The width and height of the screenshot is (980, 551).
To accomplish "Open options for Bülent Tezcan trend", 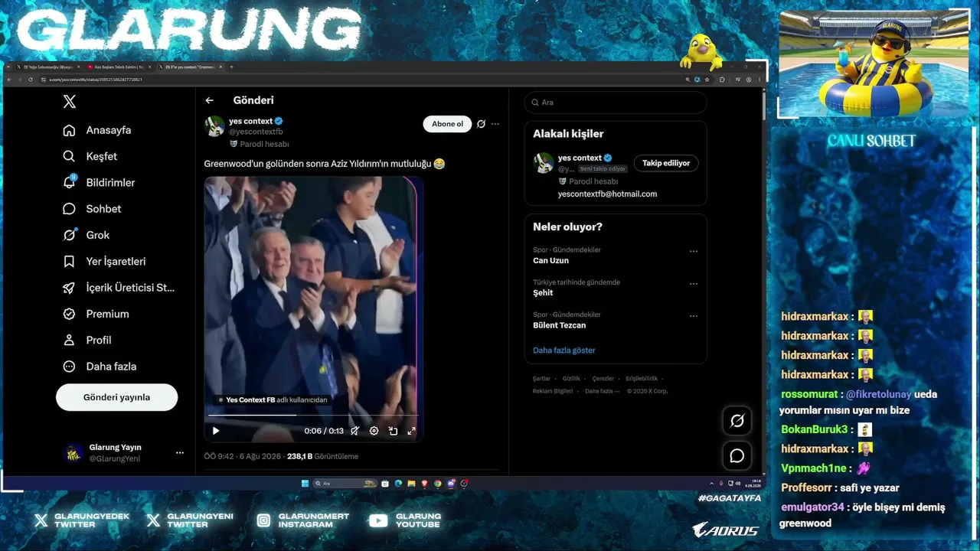I will 694,315.
